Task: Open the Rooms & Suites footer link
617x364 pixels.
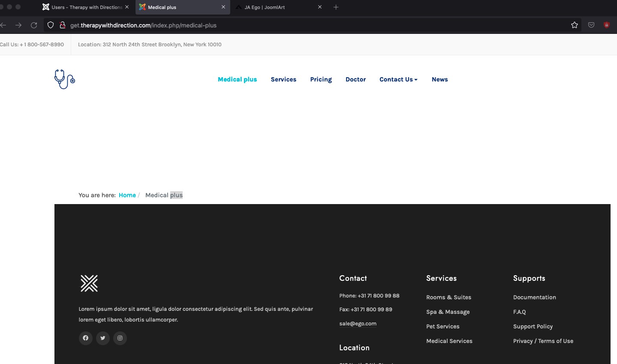Action: coord(449,297)
